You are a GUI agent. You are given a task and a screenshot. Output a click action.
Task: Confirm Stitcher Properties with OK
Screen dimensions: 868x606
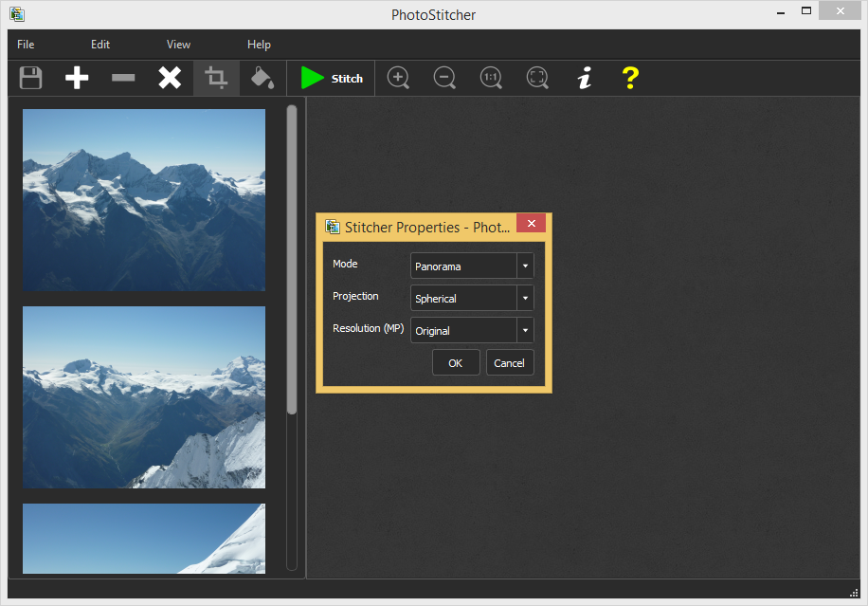[x=456, y=363]
